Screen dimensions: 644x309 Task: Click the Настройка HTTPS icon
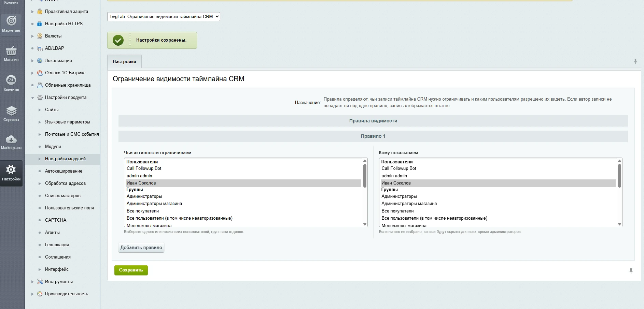tap(40, 24)
